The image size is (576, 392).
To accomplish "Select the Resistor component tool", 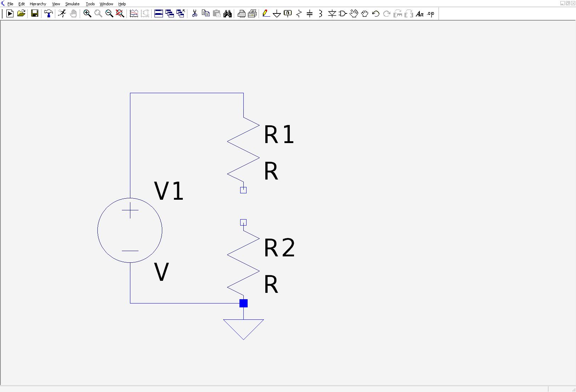I will pos(299,14).
